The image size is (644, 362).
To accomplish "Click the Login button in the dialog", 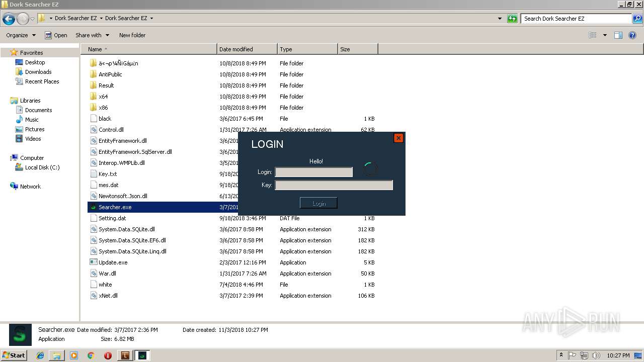I will pyautogui.click(x=318, y=203).
